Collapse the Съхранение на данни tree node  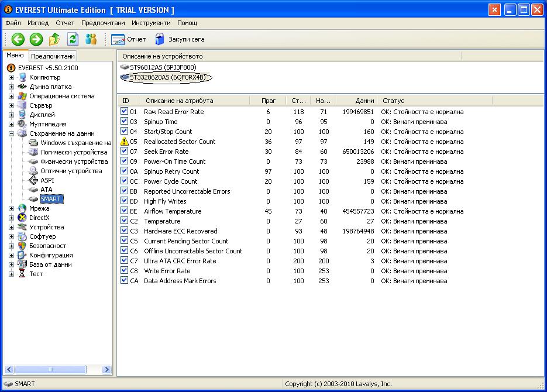(11, 133)
